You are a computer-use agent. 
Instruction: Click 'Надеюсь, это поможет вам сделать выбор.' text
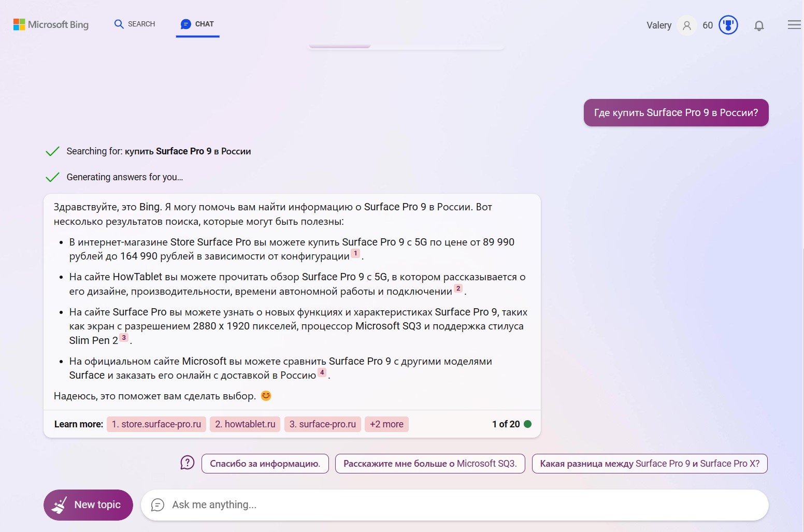tap(155, 396)
